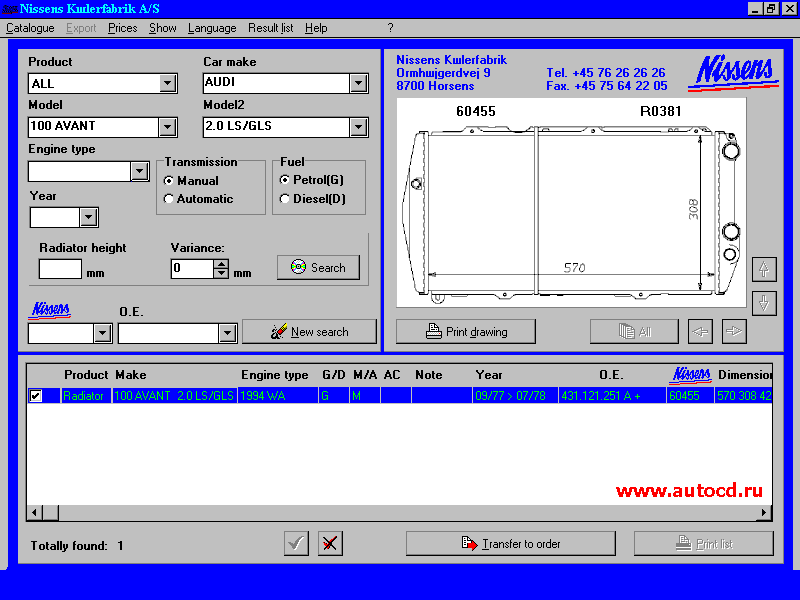Click the New search button
The height and width of the screenshot is (600, 800).
(309, 332)
